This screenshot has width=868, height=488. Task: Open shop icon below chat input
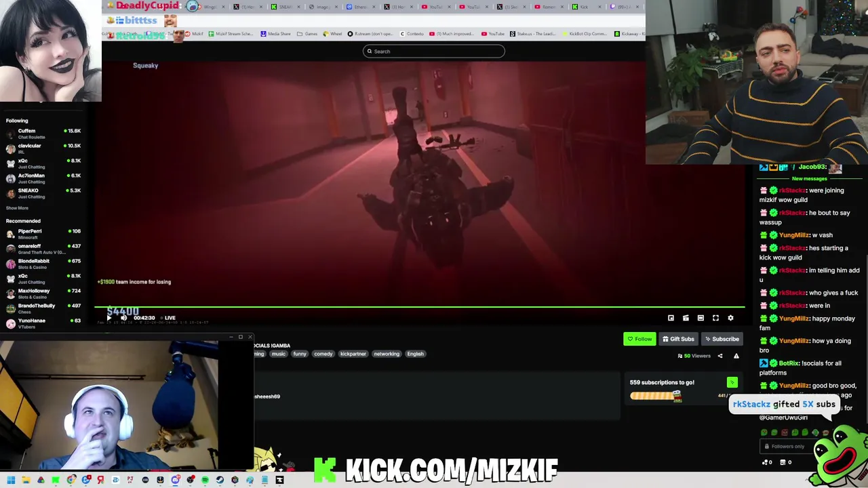pos(784,462)
